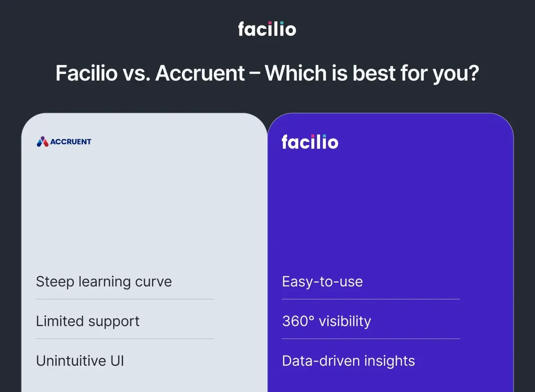Click "Which is best for you?" headline text
Viewport: 535px width, 392px height.
tap(372, 73)
